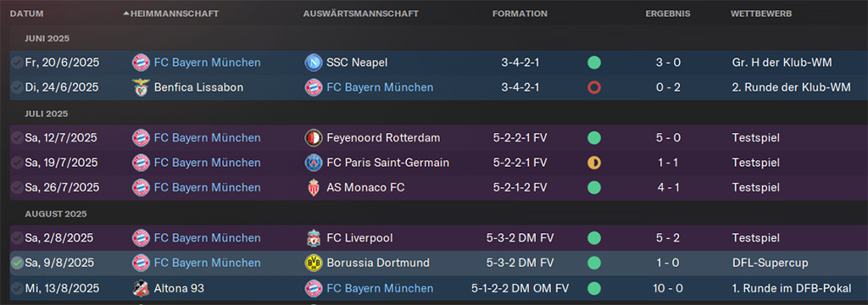Click the Paris Saint-Germain club badge

[x=314, y=163]
